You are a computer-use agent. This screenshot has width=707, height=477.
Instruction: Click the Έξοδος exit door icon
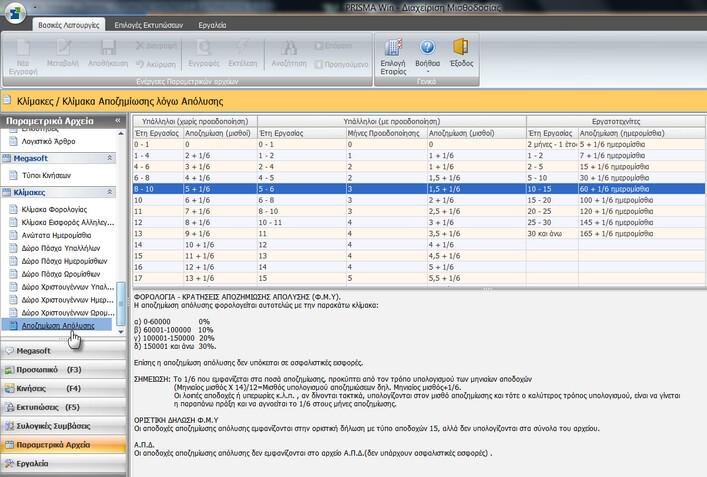click(460, 47)
